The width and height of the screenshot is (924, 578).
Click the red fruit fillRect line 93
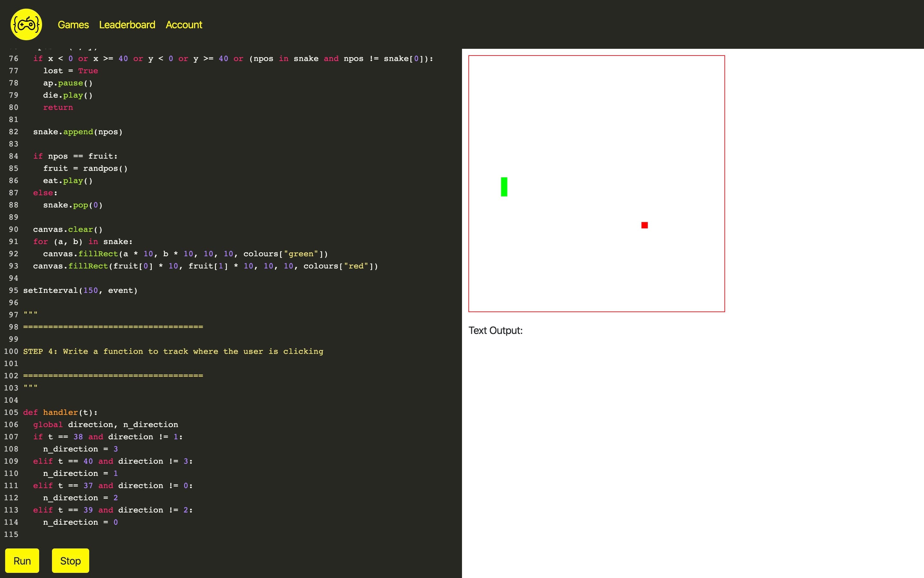[x=205, y=266]
